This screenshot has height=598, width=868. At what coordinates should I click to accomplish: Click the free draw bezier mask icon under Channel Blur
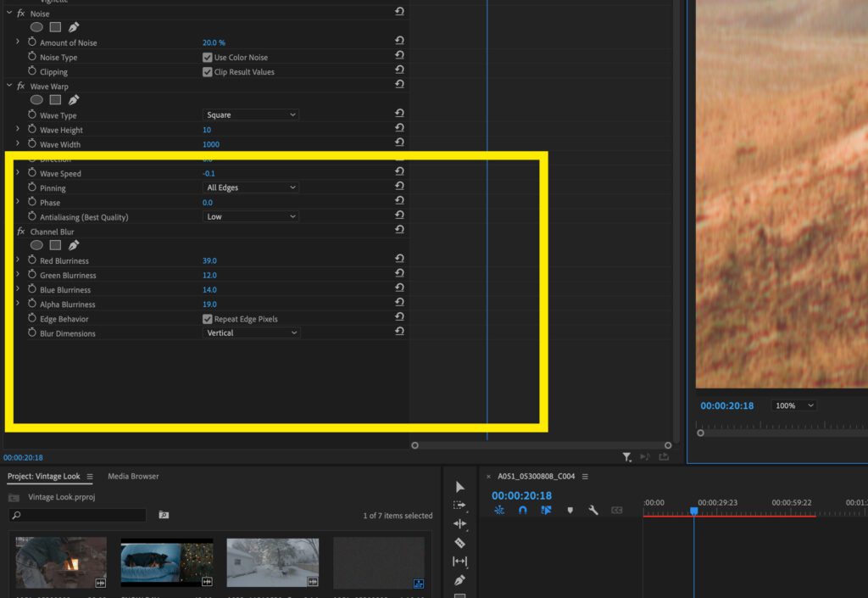74,245
